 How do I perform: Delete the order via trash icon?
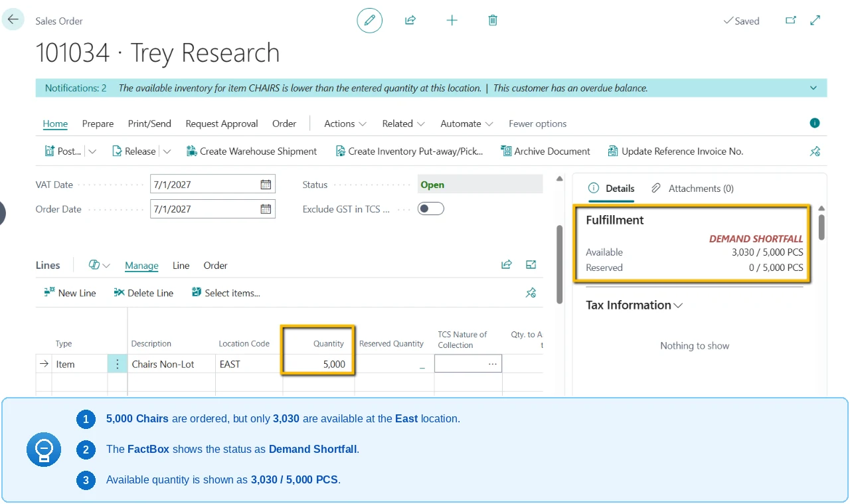[493, 21]
